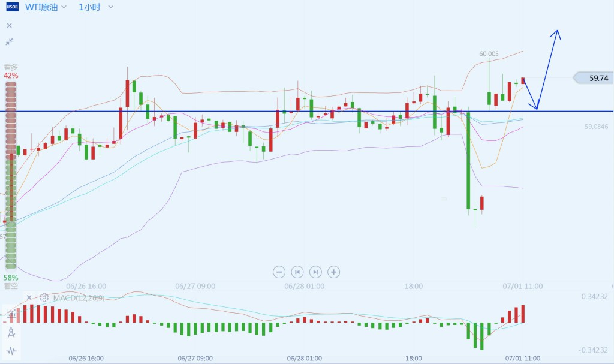Click the long-short sentiment gauge bar

(11, 176)
